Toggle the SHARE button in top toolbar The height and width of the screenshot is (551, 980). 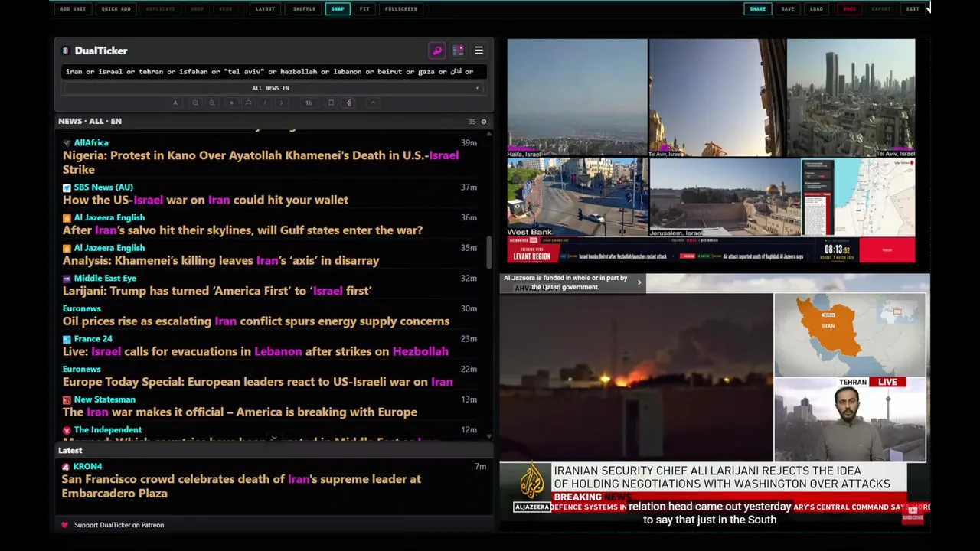[757, 9]
